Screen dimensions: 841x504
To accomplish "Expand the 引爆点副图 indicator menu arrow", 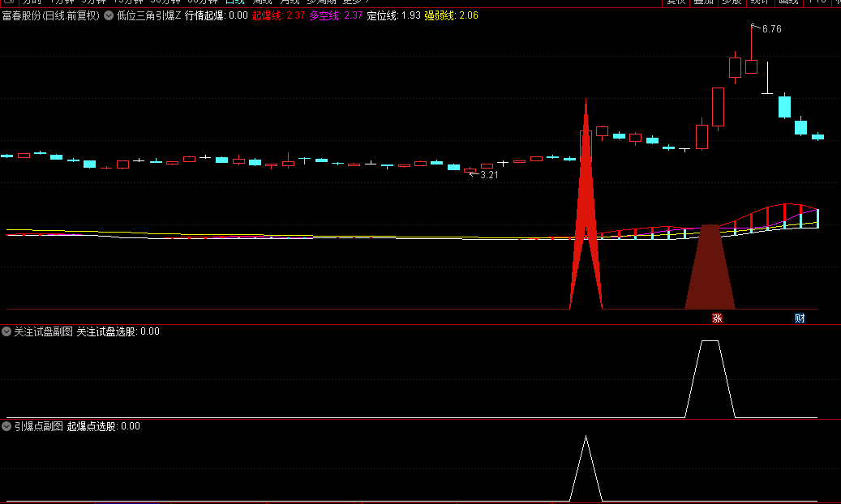I will [6, 426].
